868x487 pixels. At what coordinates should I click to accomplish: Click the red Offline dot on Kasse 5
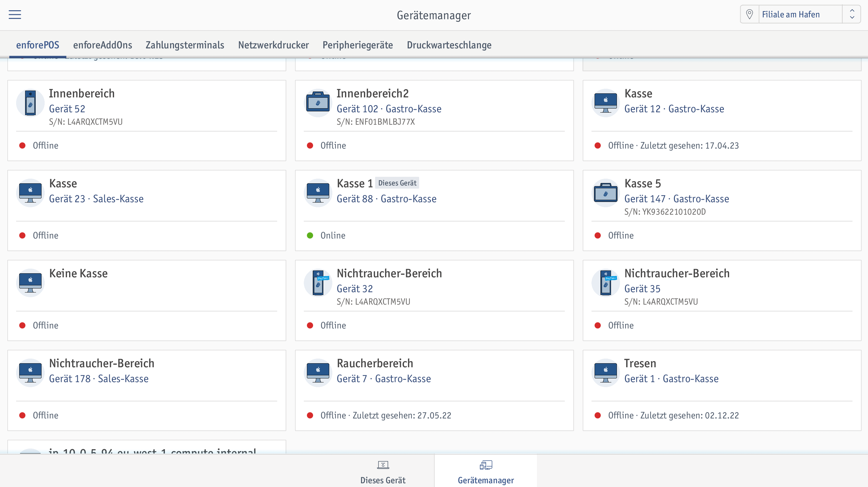[598, 235]
